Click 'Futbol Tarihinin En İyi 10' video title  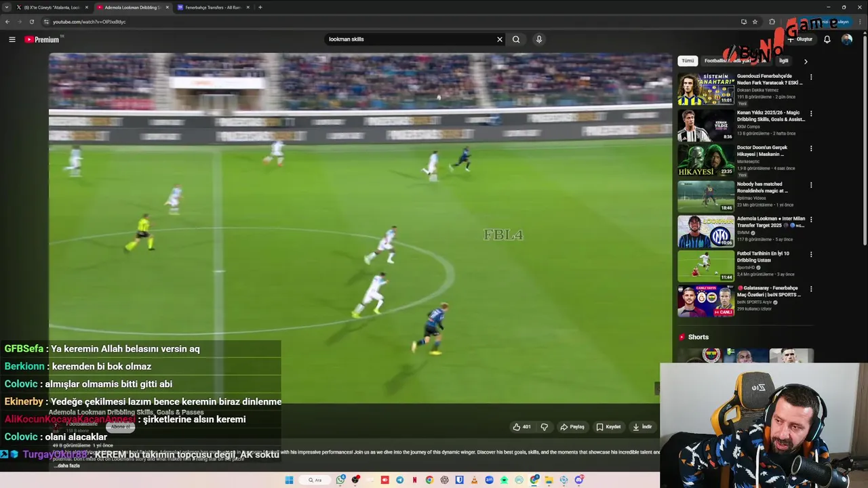[x=763, y=257]
